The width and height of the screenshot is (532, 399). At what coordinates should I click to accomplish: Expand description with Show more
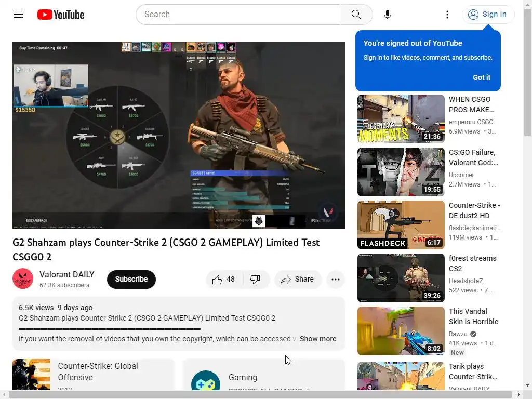(318, 339)
